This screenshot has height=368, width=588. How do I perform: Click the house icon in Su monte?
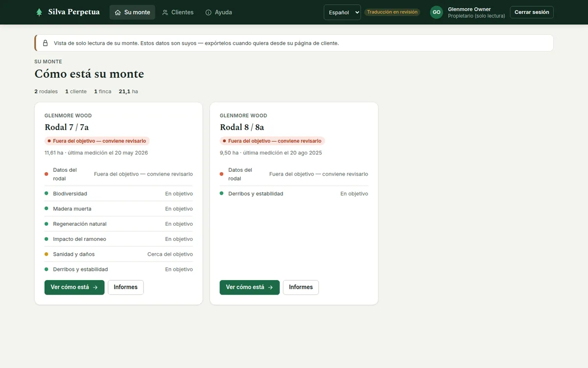tap(118, 12)
